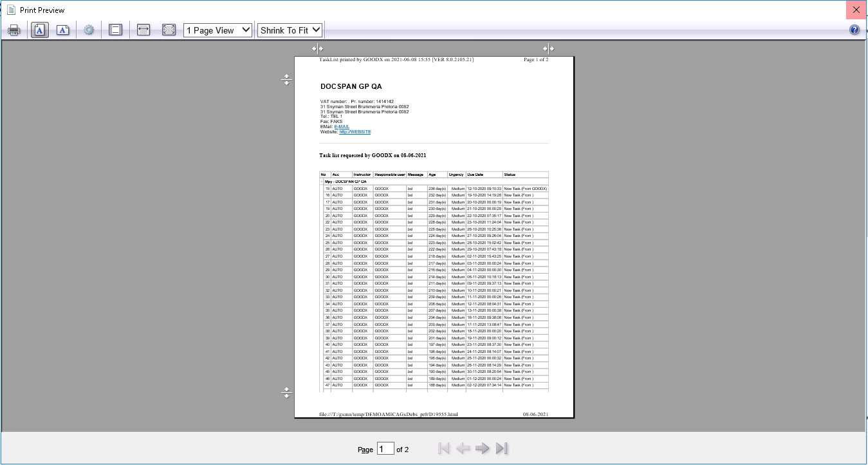The height and width of the screenshot is (465, 868).
Task: Expand the Shrink To Fit dropdown
Action: [290, 30]
